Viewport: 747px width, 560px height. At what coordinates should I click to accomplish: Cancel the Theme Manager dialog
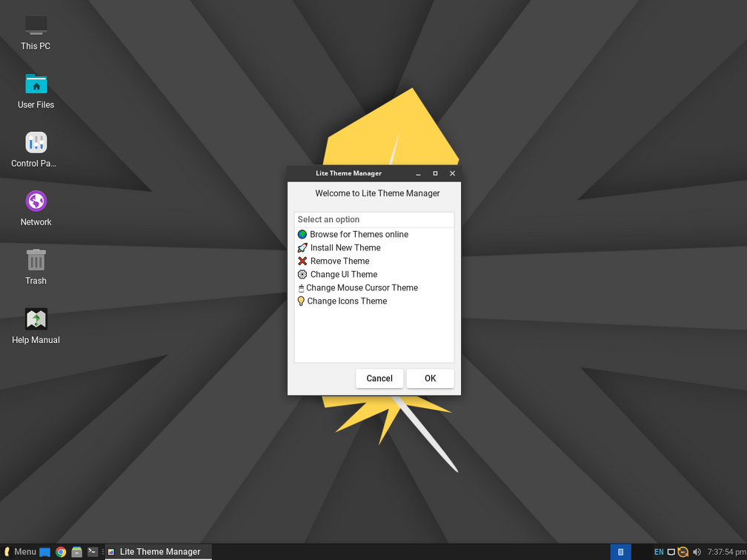pos(379,379)
